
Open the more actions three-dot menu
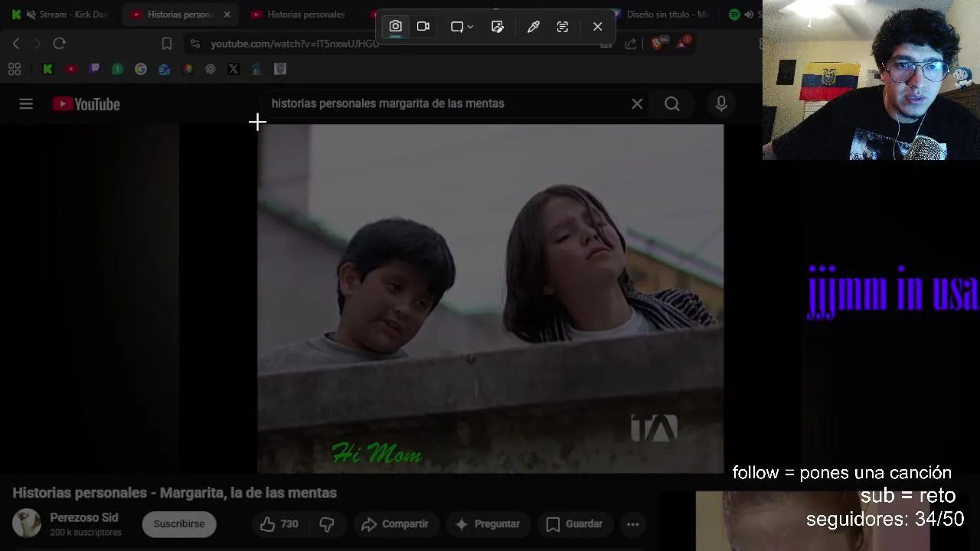point(632,524)
